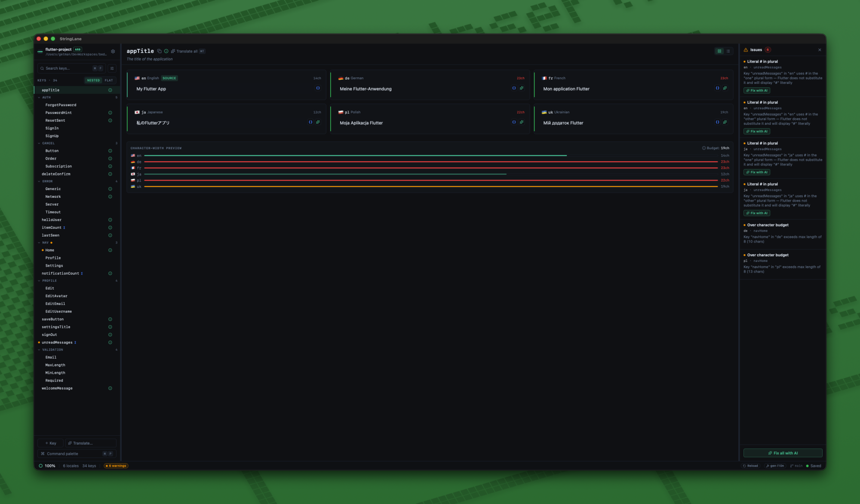Click the Ukrainian character-width preview bar
This screenshot has height=504, width=860.
pyautogui.click(x=431, y=187)
